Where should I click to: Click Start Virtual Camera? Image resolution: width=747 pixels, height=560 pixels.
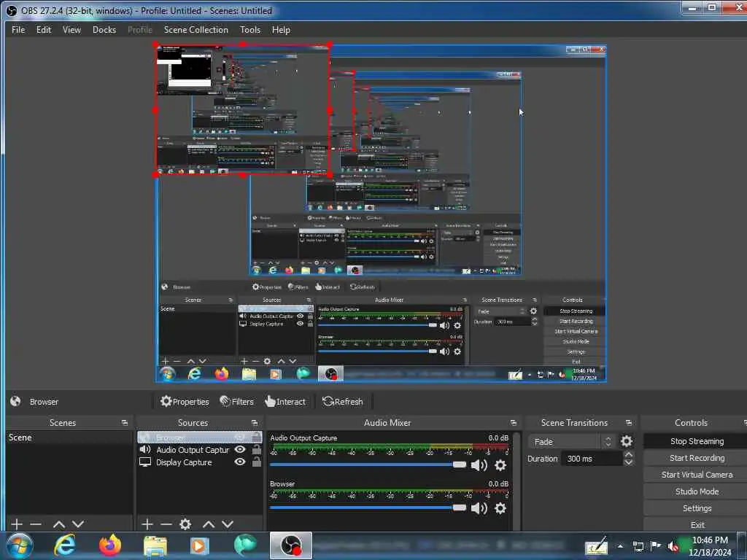click(x=697, y=474)
